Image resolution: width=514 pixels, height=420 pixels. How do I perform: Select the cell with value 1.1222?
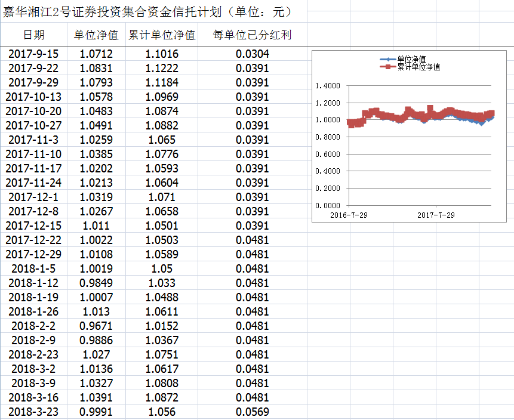(x=162, y=69)
